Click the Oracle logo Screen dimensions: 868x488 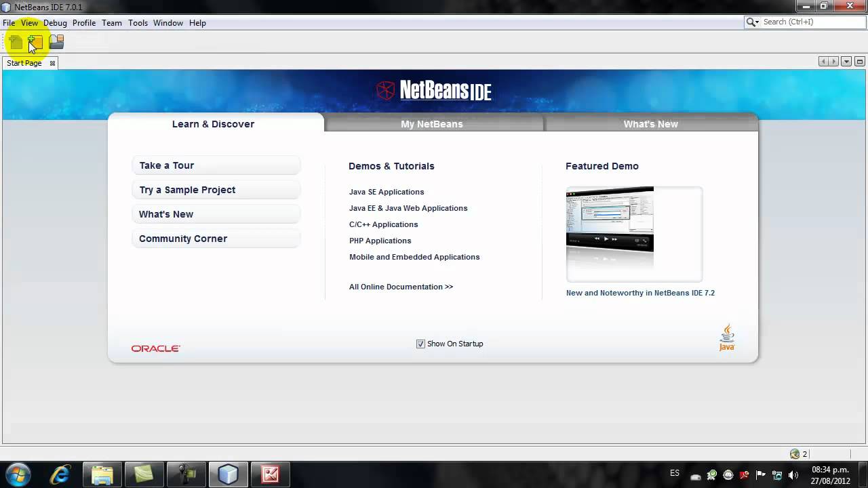(x=155, y=348)
